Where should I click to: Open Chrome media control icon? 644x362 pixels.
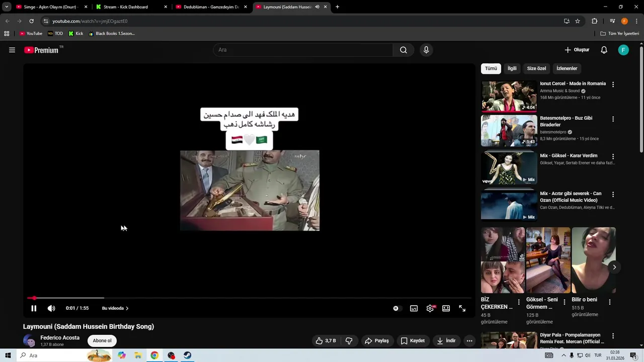tap(612, 21)
